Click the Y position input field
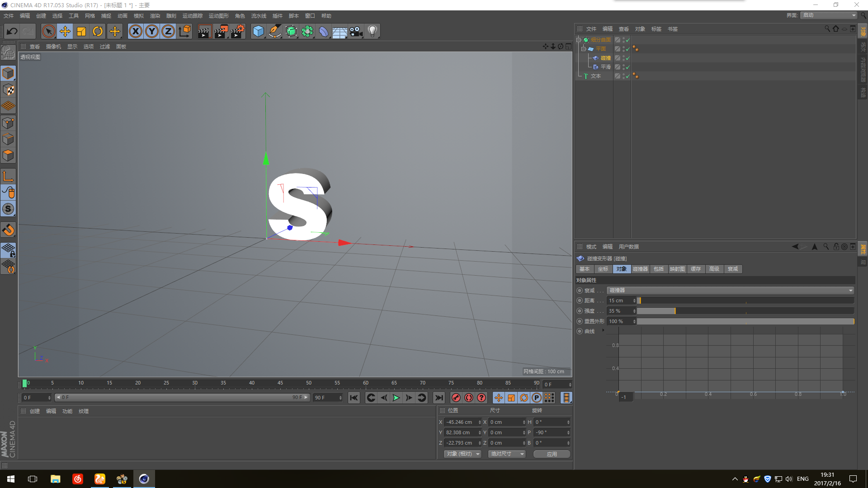This screenshot has height=488, width=868. pyautogui.click(x=461, y=432)
